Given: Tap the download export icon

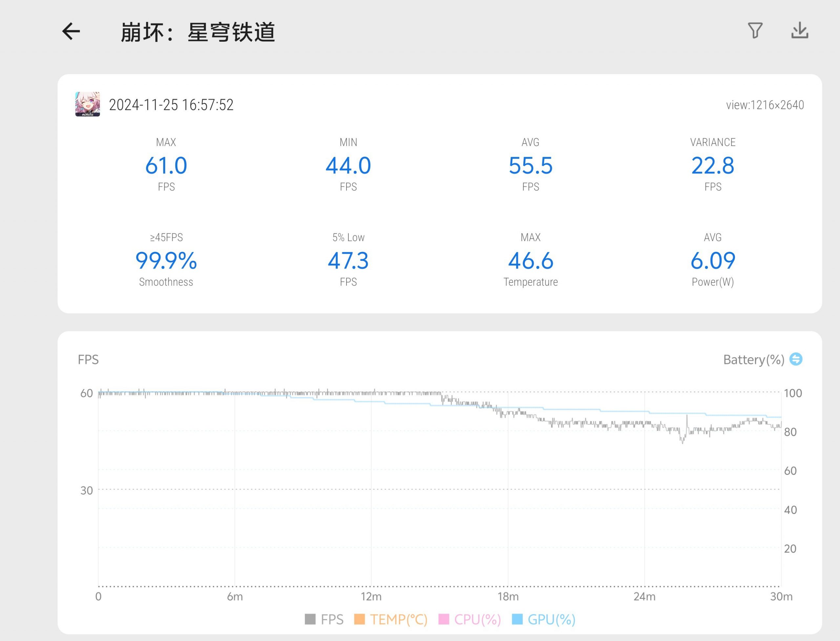Looking at the screenshot, I should (800, 31).
